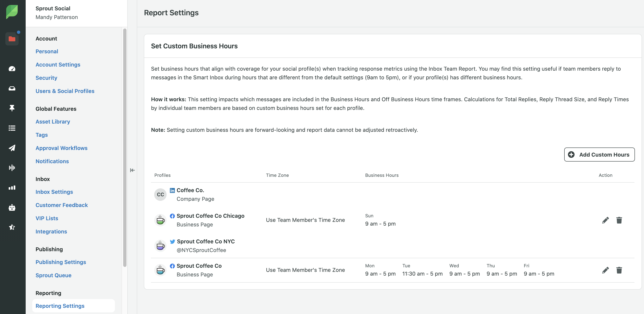Edit Sprout Coffee Co Chicago hours pencil
This screenshot has width=644, height=314.
click(606, 220)
